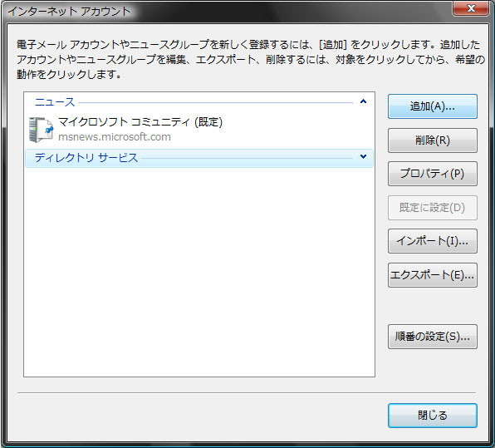
Task: Click the インポート(I)... button
Action: point(432,241)
